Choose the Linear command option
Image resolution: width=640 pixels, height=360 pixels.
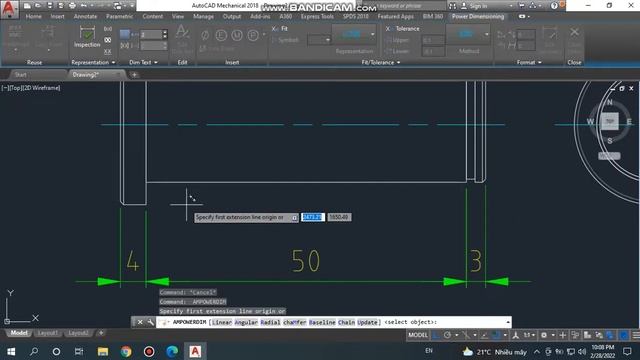(x=222, y=322)
